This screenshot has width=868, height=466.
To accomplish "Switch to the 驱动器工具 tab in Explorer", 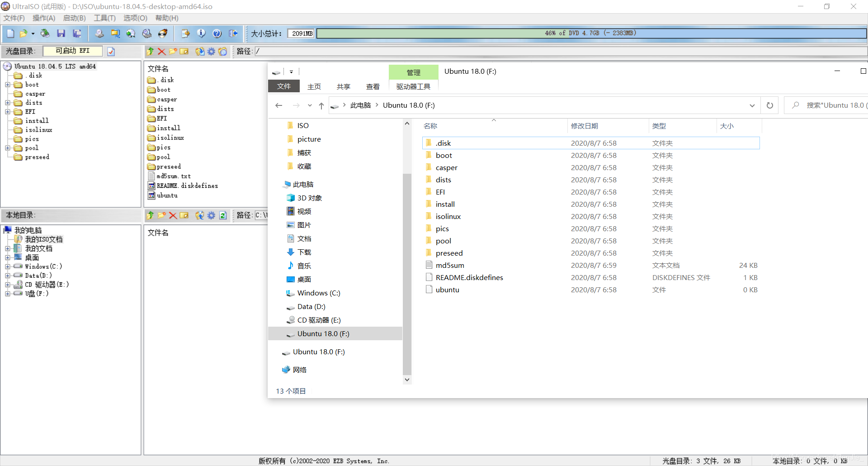I will [x=413, y=86].
